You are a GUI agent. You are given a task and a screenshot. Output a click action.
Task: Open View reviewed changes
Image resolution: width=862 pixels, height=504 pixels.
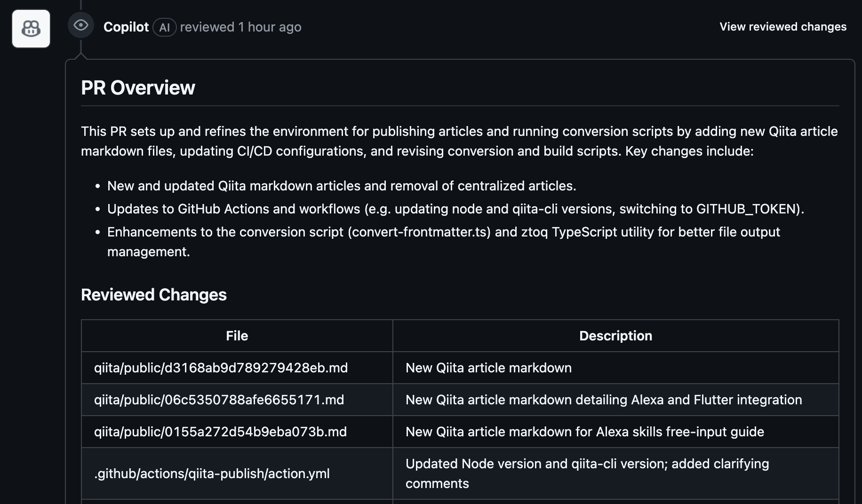tap(782, 27)
